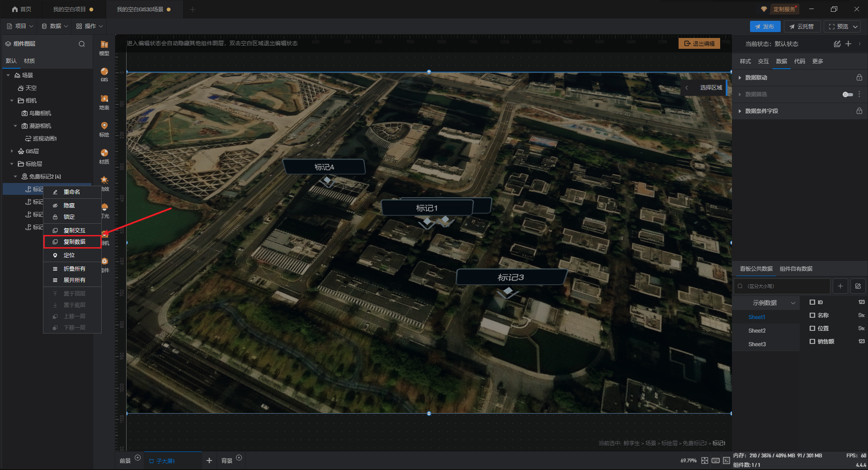
Task: Collapse the 场景 tree node
Action: (8, 75)
